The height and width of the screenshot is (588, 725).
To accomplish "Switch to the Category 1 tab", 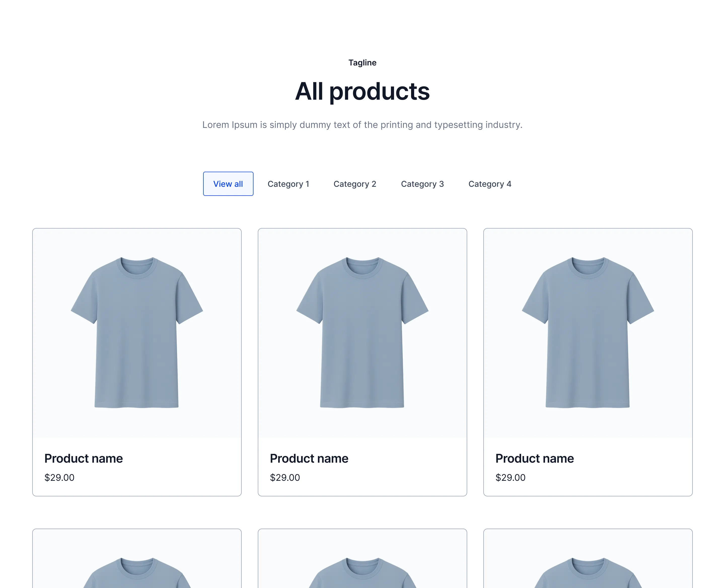I will point(288,183).
